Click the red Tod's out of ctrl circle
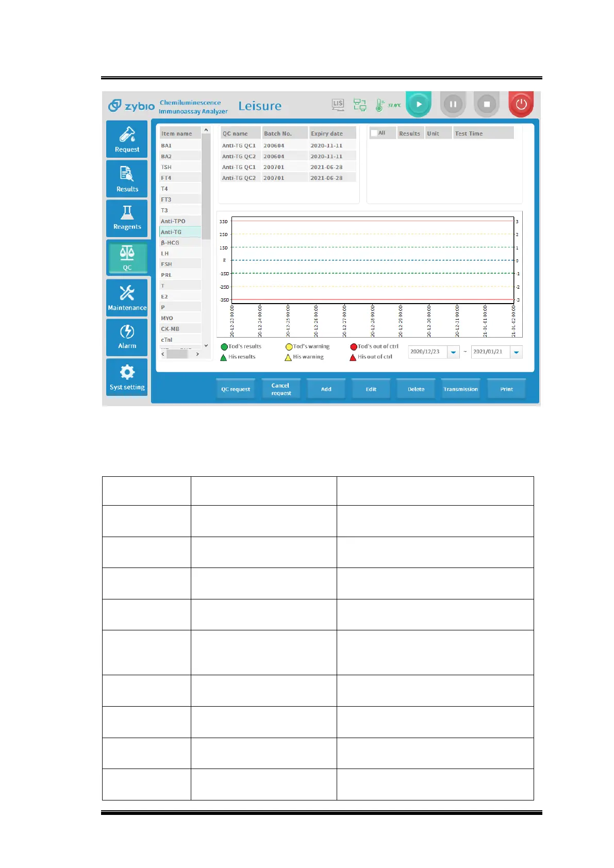Screen dimensions: 614x868 pos(354,347)
